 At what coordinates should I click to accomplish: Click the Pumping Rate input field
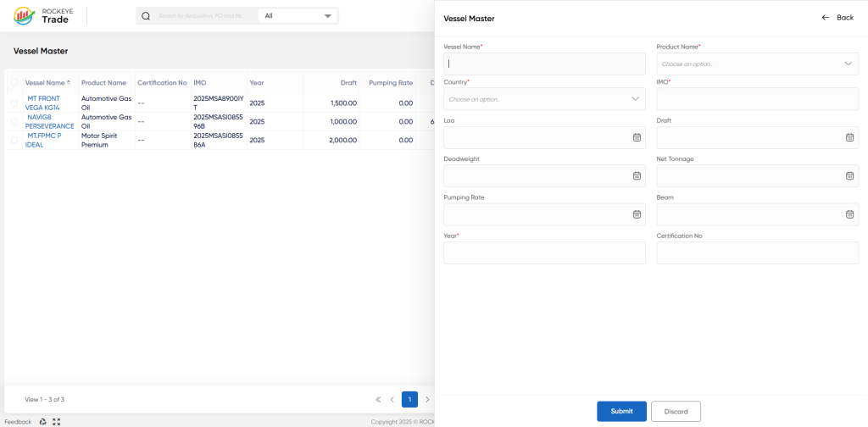545,214
